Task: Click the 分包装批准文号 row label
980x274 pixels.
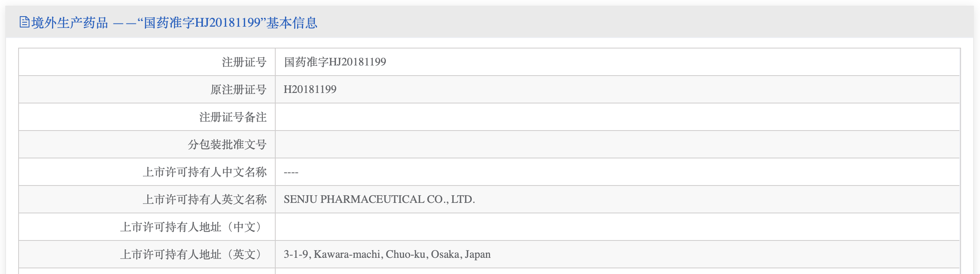Action: (227, 144)
